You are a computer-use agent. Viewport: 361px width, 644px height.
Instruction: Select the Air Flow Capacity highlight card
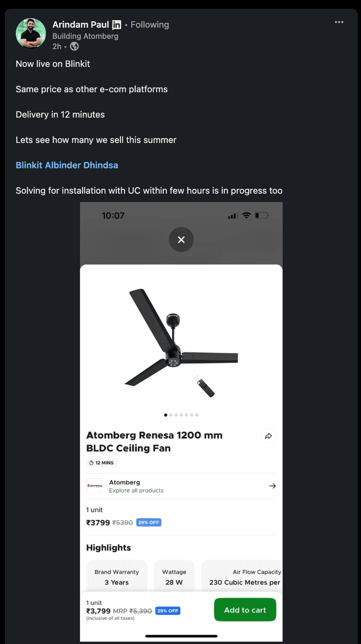point(242,577)
